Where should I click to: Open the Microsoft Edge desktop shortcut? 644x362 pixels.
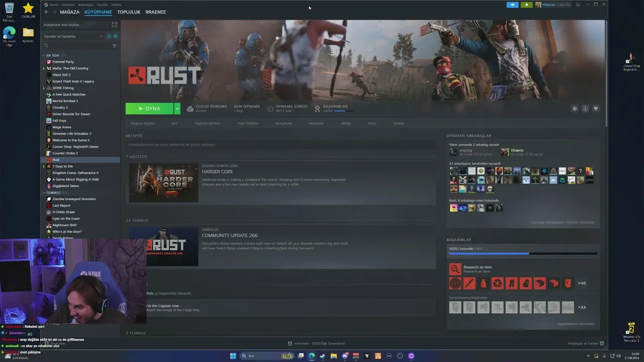[x=9, y=35]
